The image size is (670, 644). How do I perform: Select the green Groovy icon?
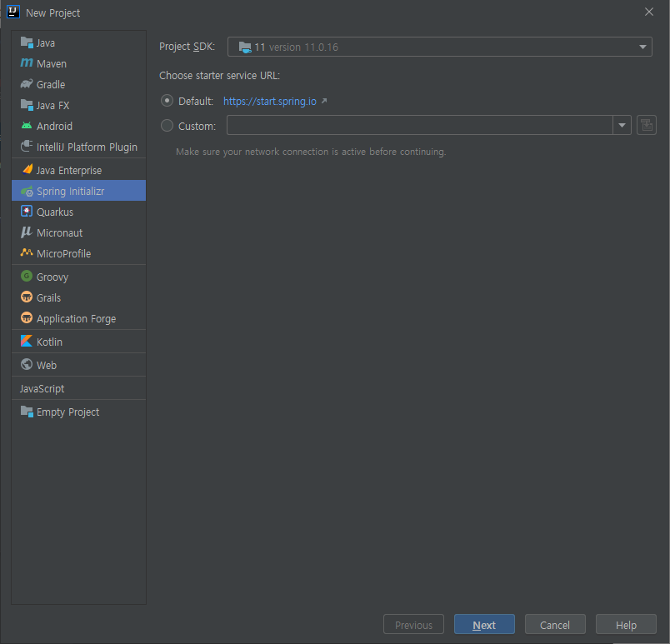click(x=27, y=277)
